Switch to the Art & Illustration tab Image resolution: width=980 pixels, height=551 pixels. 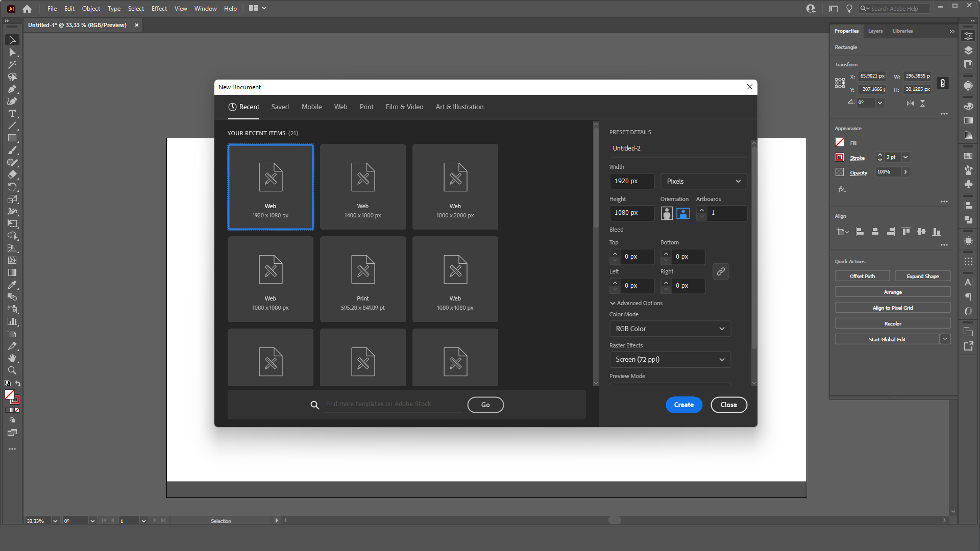[459, 107]
